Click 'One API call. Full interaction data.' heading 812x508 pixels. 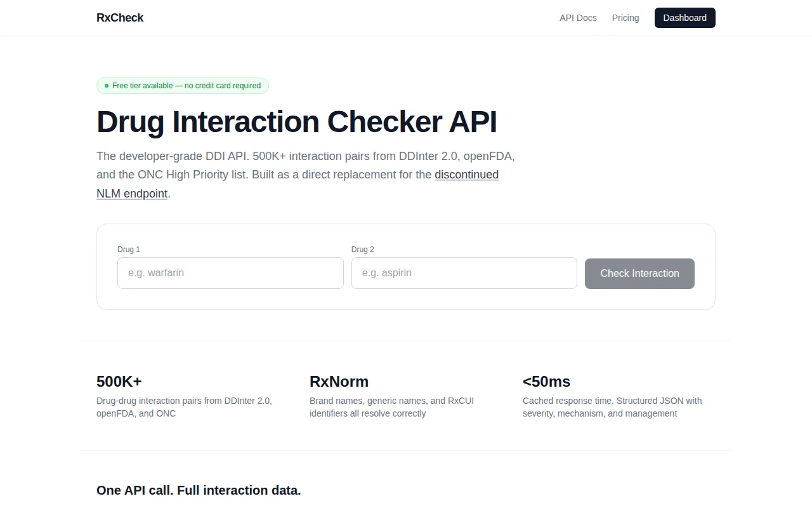199,490
